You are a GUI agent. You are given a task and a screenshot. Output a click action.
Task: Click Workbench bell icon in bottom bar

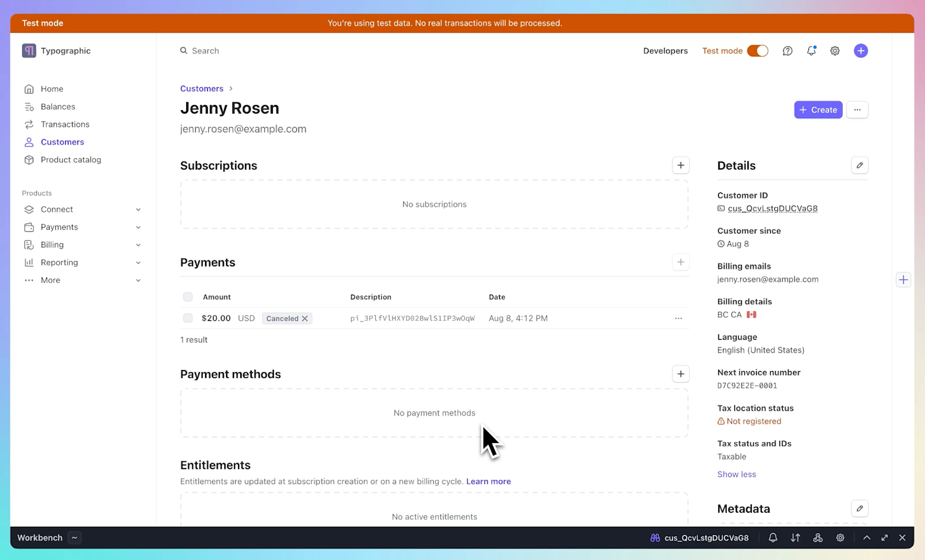point(773,538)
